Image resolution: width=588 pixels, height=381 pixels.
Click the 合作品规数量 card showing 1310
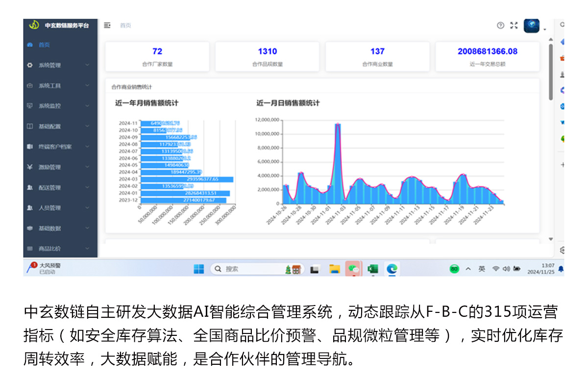click(x=268, y=56)
